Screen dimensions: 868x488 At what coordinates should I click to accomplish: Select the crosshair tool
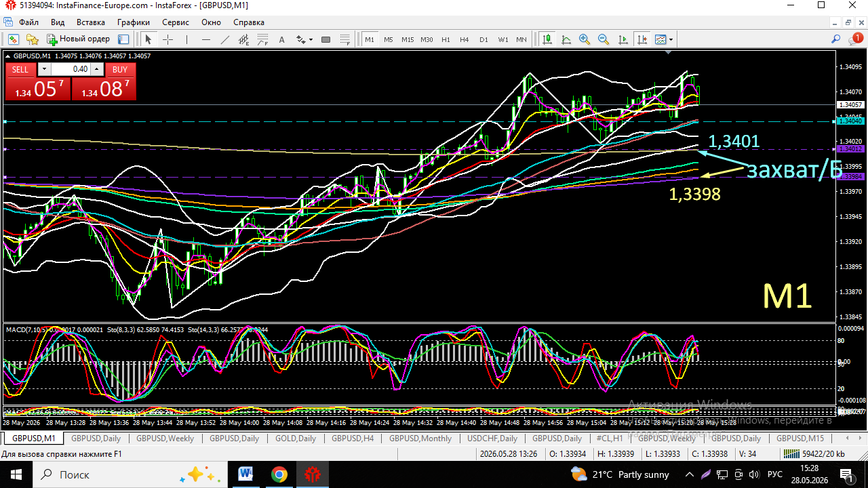[x=167, y=39]
